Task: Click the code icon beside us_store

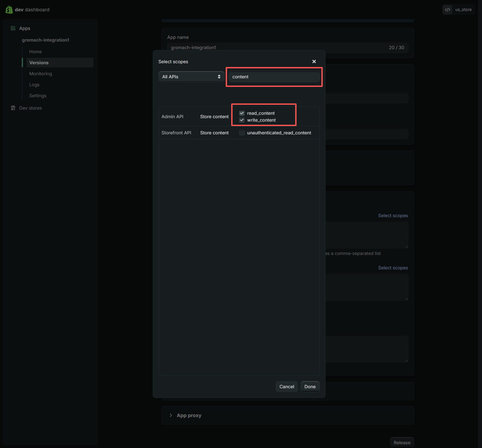Action: [447, 9]
